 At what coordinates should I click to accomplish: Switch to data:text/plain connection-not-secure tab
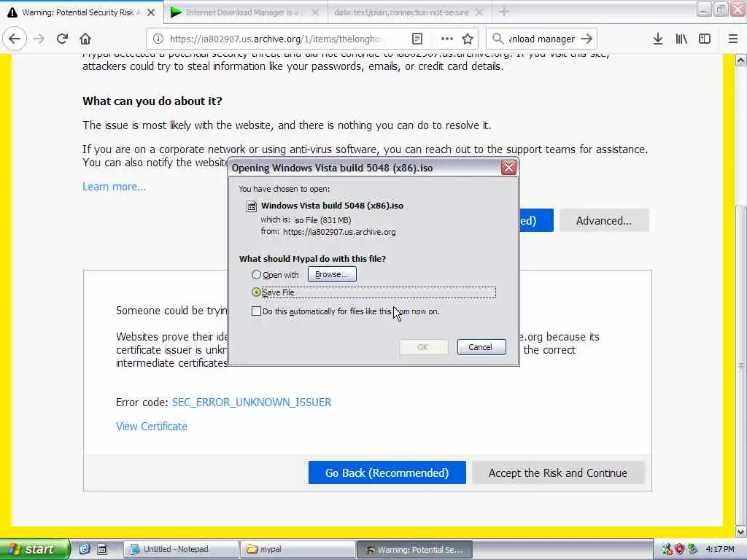click(x=401, y=12)
